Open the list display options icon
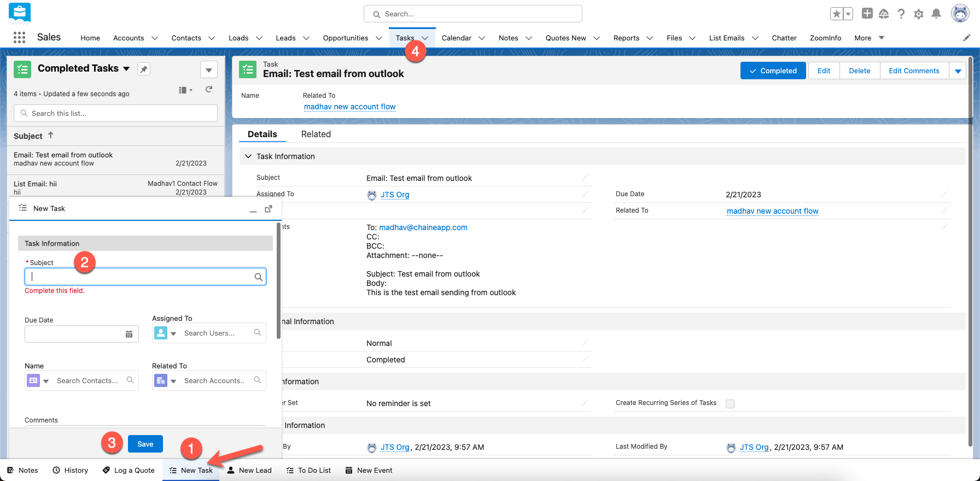 pyautogui.click(x=185, y=90)
